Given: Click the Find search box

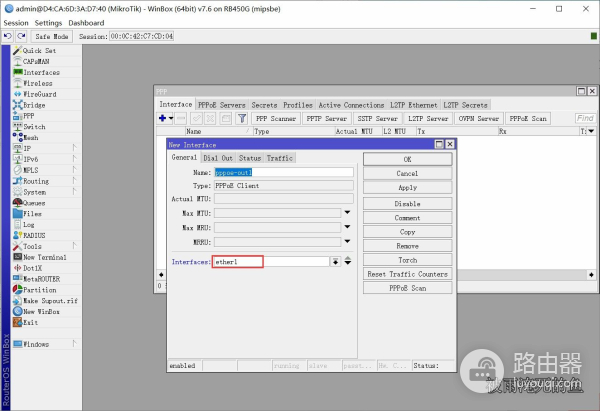Looking at the screenshot, I should (x=585, y=118).
